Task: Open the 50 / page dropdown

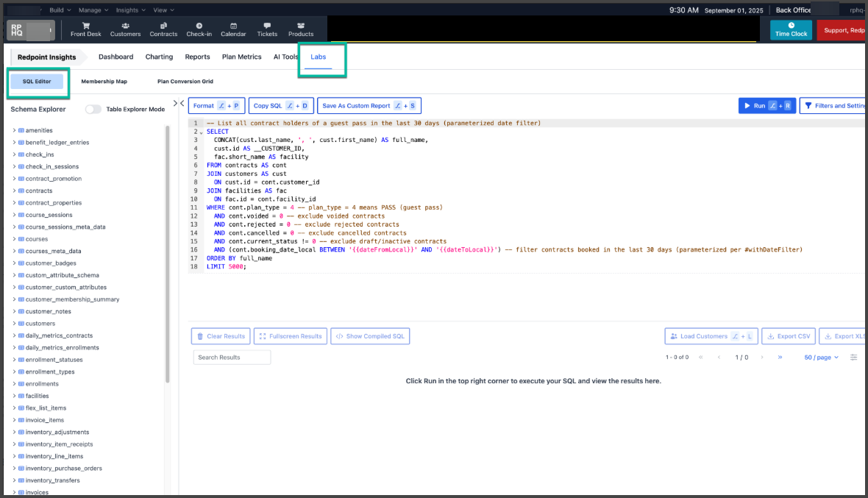Action: click(821, 358)
